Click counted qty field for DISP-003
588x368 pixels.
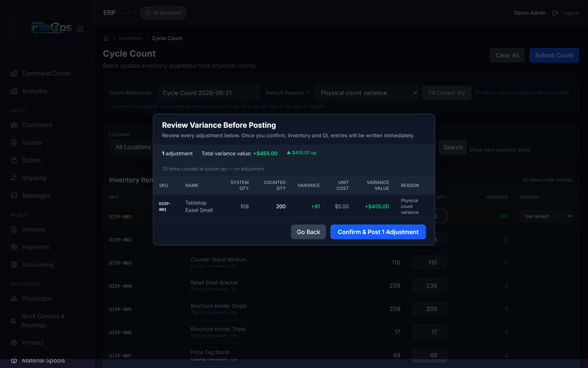coord(429,262)
